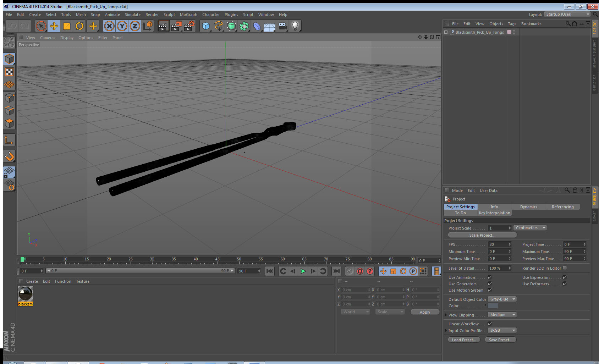Open the Edit Render Settings icon

pyautogui.click(x=189, y=26)
